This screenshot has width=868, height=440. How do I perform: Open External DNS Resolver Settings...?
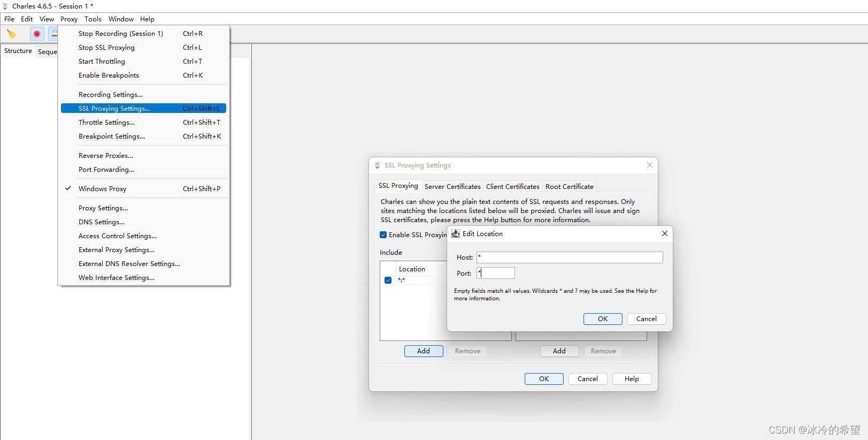[x=144, y=263]
